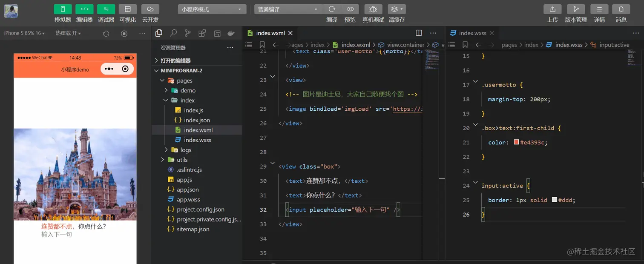Image resolution: width=644 pixels, height=264 pixels.
Task: Open the Extensions icon in activity bar
Action: (202, 33)
